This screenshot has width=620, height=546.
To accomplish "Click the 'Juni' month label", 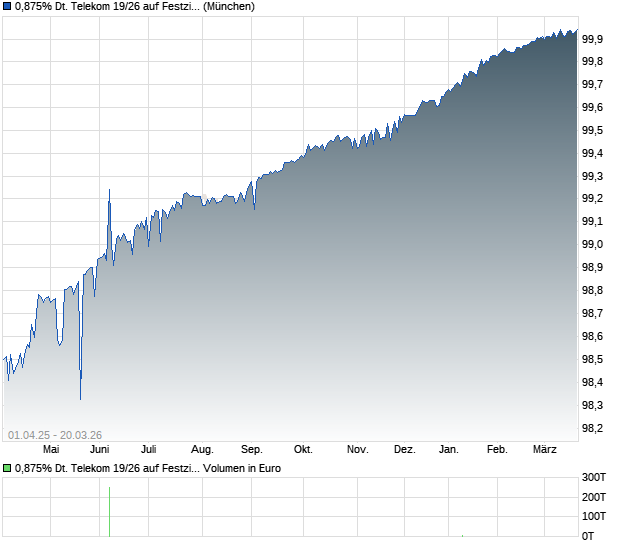I will coord(99,450).
